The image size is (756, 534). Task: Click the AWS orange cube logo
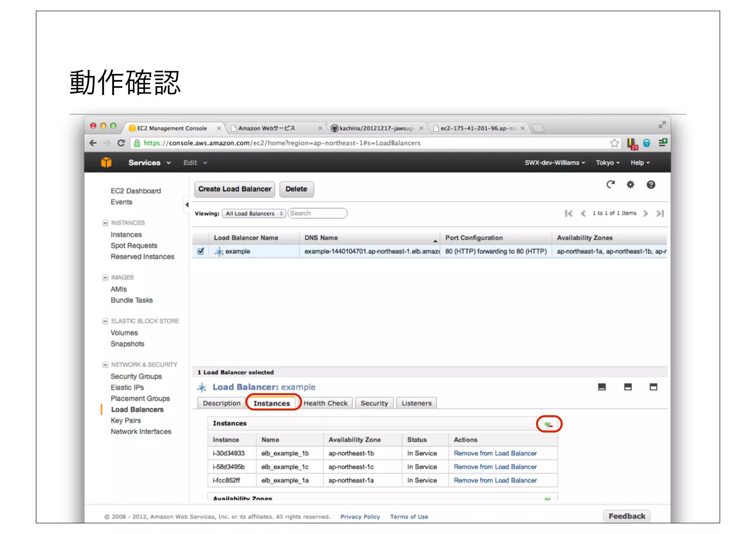[x=106, y=162]
